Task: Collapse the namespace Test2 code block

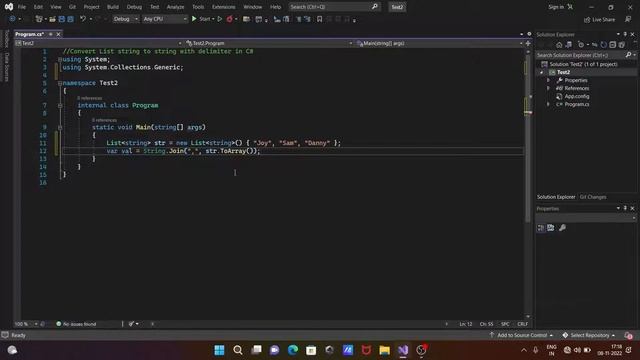Action: pyautogui.click(x=60, y=83)
